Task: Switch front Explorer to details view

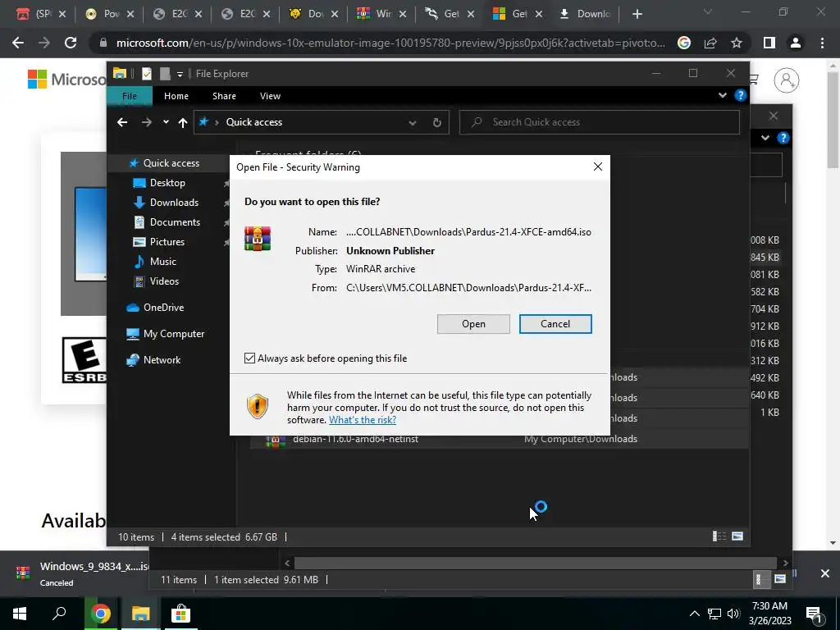Action: tap(719, 536)
